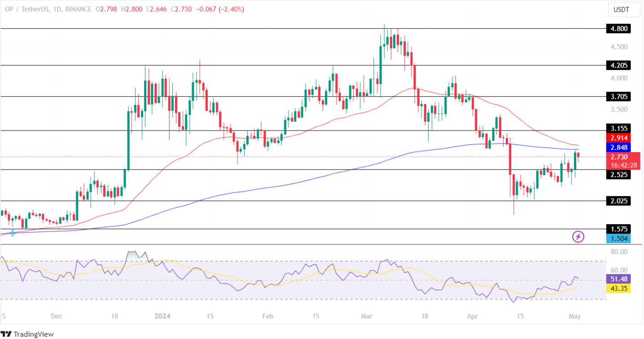Click the 3.500 price axis tick
Screen dimensions: 644x339
[618, 109]
